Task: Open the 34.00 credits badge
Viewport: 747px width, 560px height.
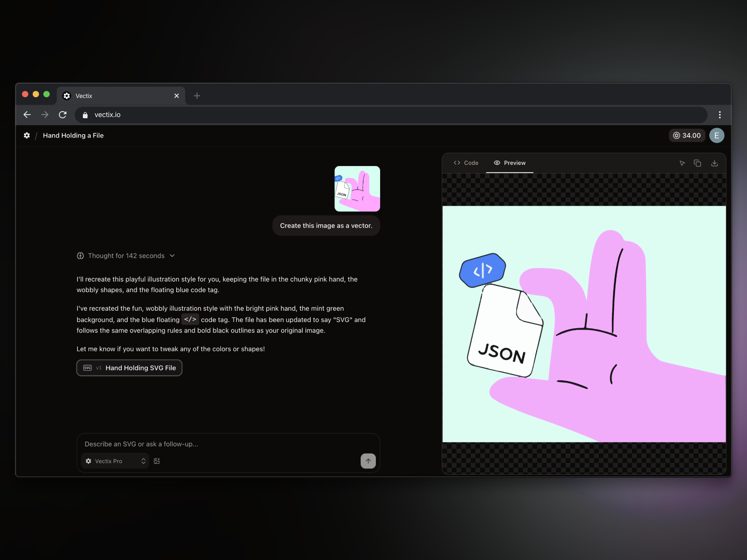Action: pyautogui.click(x=687, y=135)
